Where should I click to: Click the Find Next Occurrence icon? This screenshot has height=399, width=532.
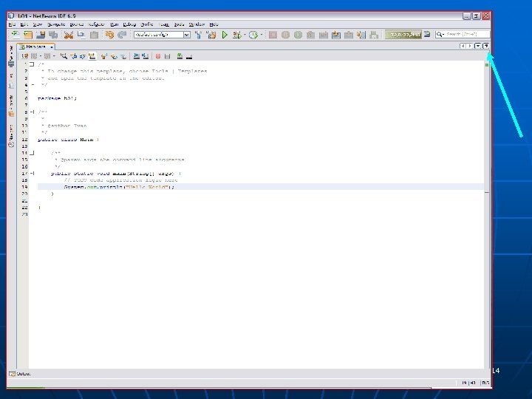83,56
